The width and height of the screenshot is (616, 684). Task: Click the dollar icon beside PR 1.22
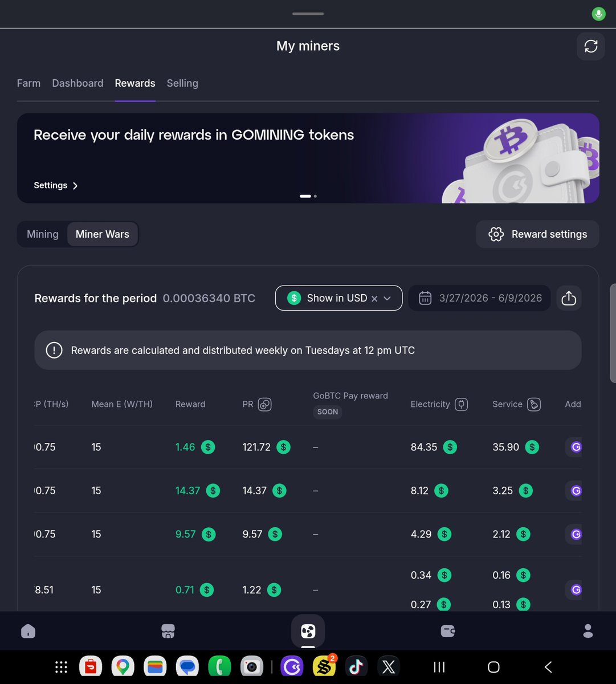[x=274, y=590]
